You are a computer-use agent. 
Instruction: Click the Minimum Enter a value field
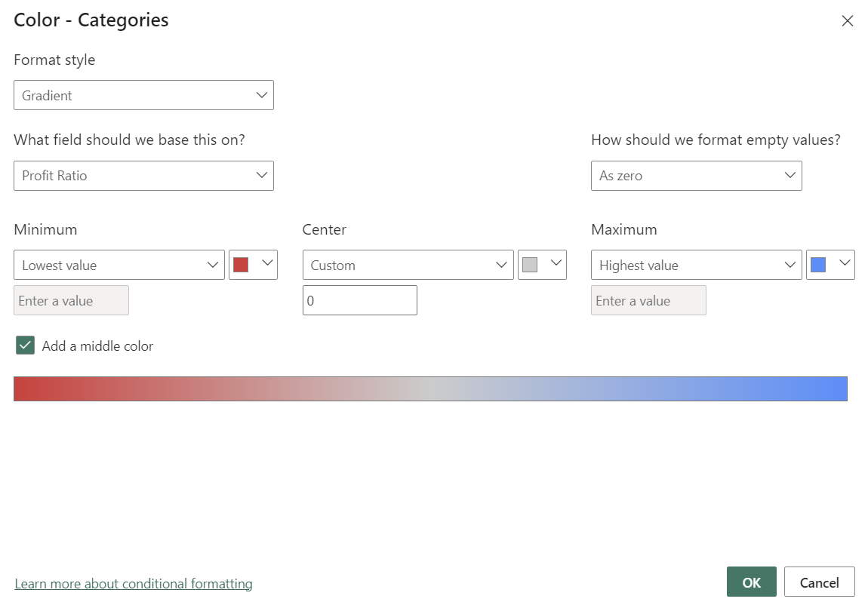72,300
